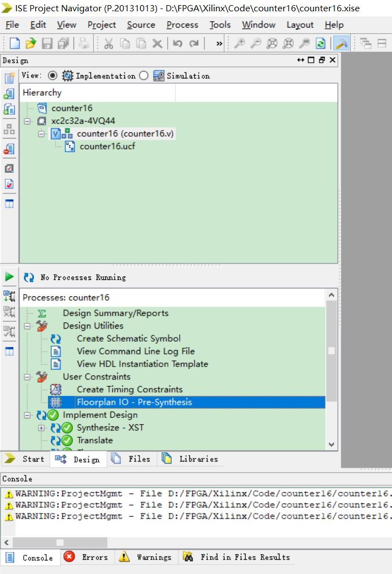Image resolution: width=392 pixels, height=574 pixels.
Task: Open the toolbar overflow chevron
Action: coord(219,44)
